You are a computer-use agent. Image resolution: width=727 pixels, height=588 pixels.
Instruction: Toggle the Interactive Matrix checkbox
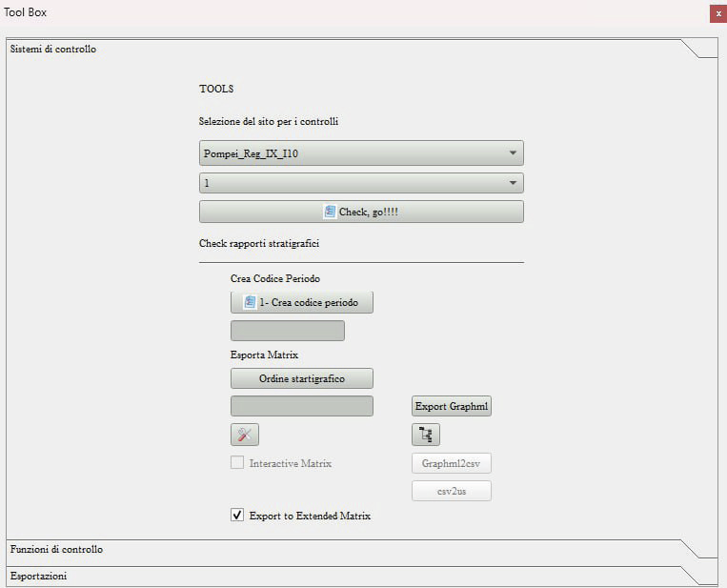(237, 463)
